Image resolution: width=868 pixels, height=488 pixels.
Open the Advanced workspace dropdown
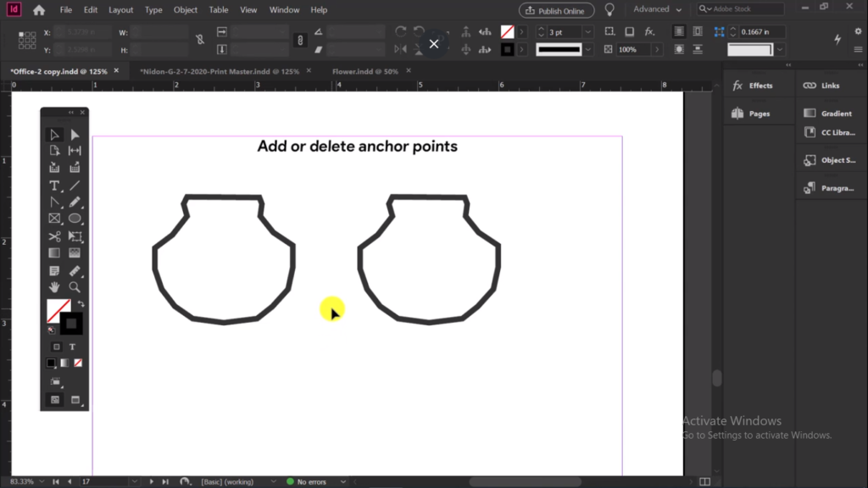pyautogui.click(x=657, y=9)
